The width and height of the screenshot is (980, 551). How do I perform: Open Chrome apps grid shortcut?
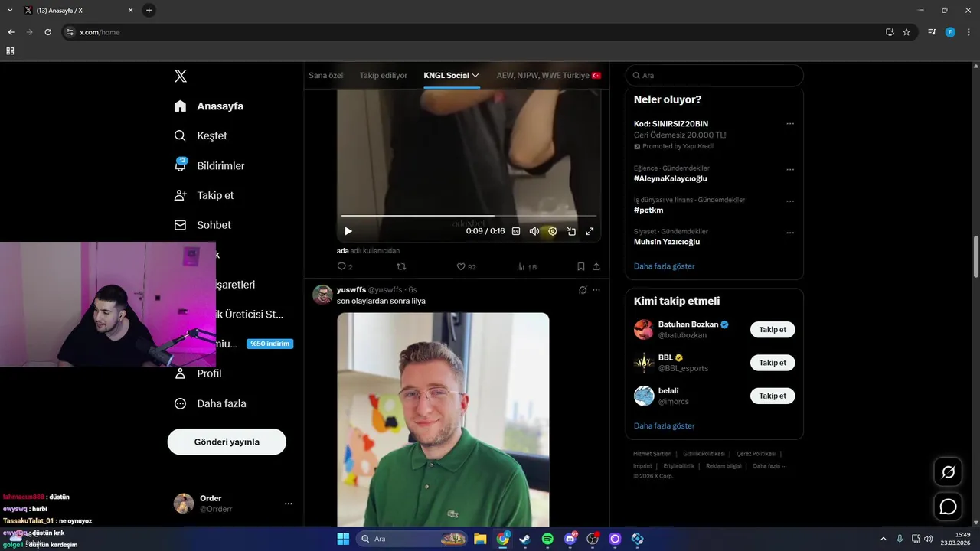[10, 51]
